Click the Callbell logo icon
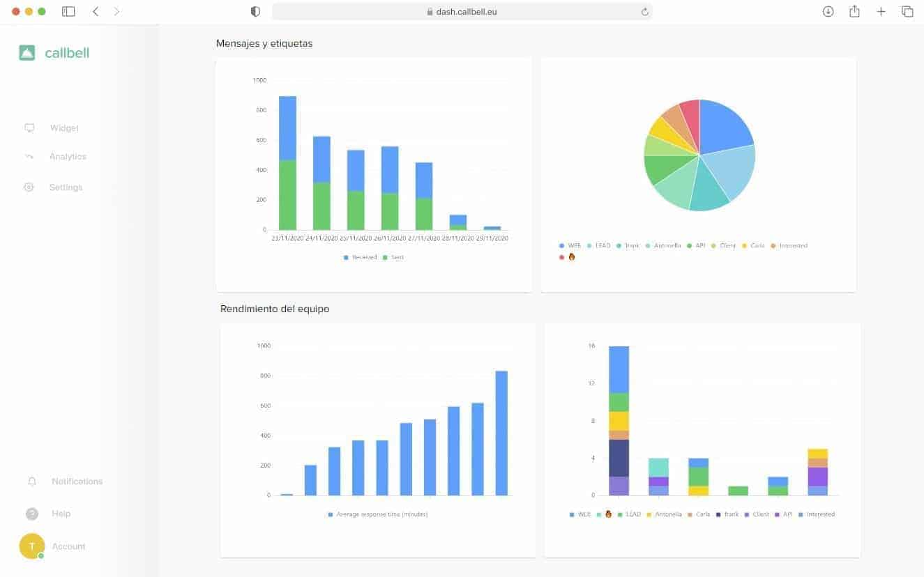Screen dimensions: 924x577 pyautogui.click(x=27, y=53)
